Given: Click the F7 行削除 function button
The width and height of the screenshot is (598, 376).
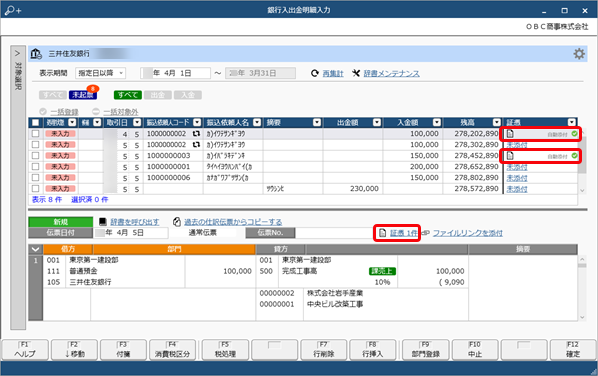Looking at the screenshot, I should [x=323, y=350].
